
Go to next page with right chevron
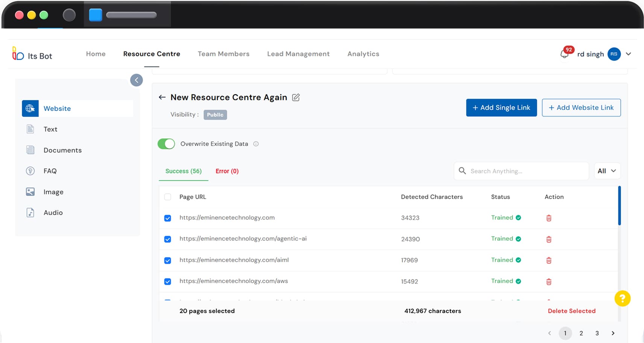pos(613,333)
